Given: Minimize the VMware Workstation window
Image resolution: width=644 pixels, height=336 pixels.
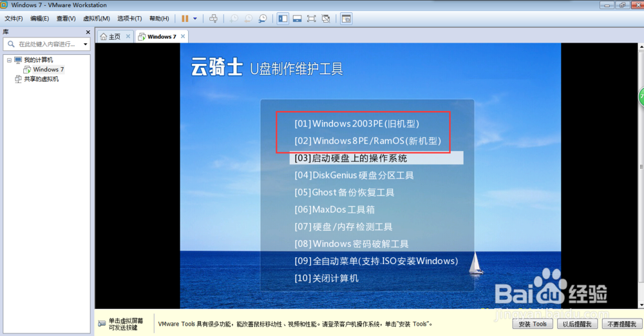Looking at the screenshot, I should [607, 5].
